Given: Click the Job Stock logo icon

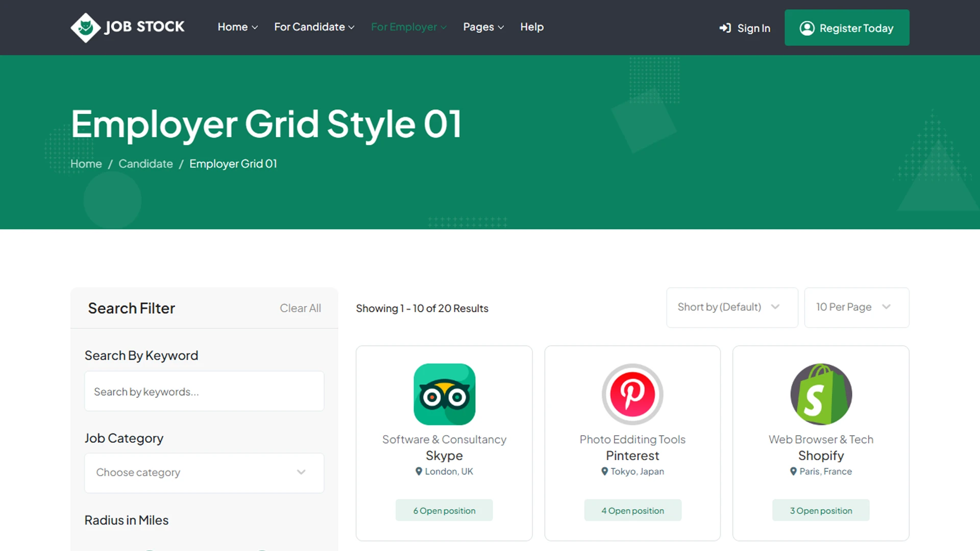Looking at the screenshot, I should (85, 28).
